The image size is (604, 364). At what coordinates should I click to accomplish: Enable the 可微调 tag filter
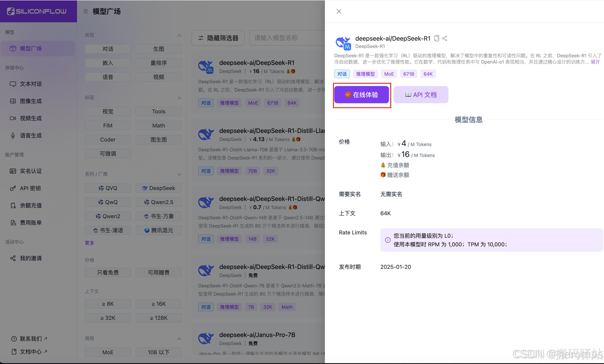point(108,153)
